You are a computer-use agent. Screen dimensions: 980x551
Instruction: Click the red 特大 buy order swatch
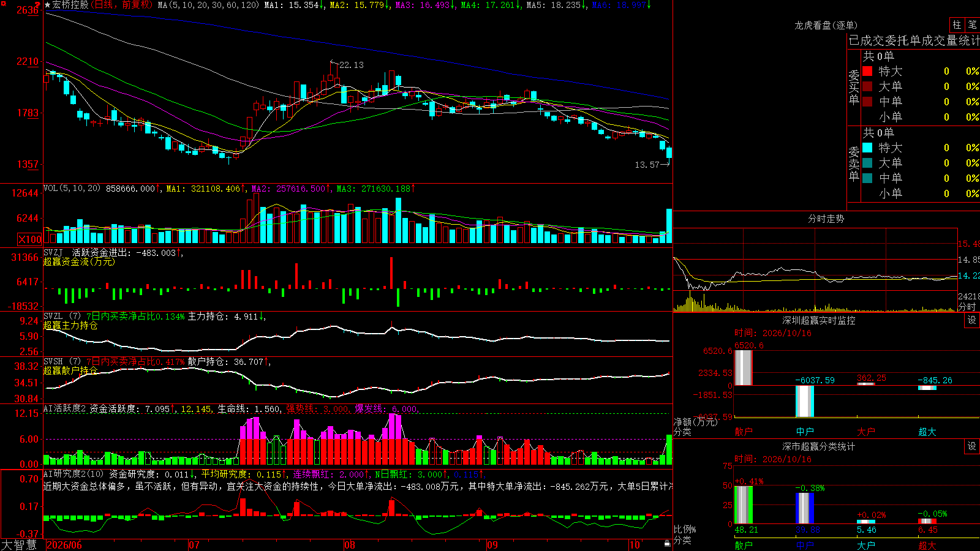(x=867, y=71)
